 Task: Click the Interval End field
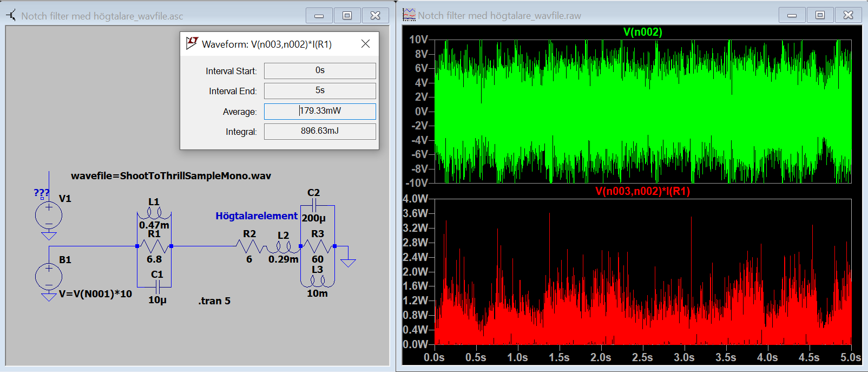coord(320,90)
